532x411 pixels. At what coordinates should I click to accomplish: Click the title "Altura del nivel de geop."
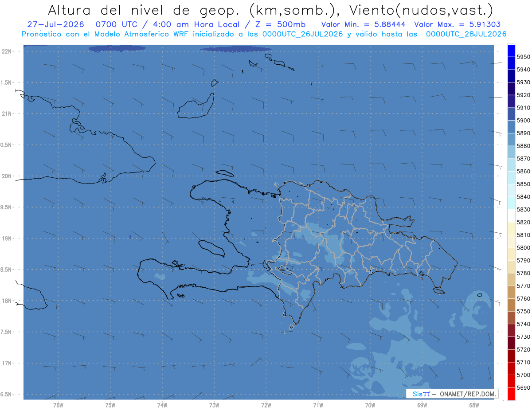point(144,10)
